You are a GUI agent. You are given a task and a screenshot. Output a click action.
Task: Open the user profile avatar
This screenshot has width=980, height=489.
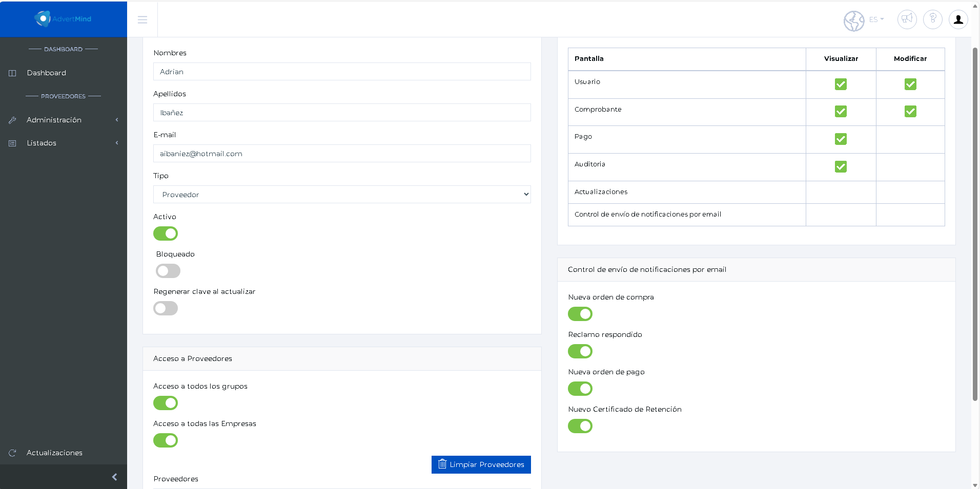(x=958, y=19)
